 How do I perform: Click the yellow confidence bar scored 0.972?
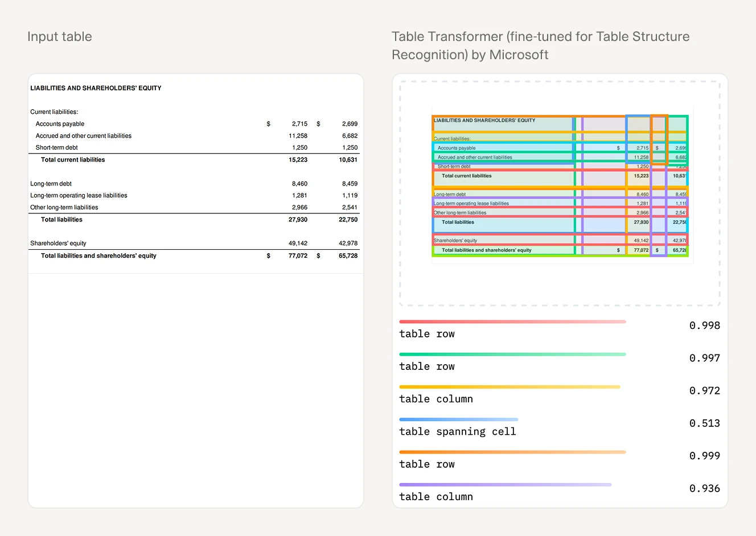pyautogui.click(x=510, y=387)
